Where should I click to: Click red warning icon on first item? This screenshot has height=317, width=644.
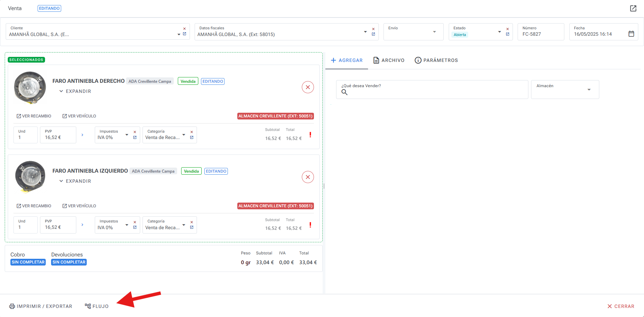click(310, 135)
